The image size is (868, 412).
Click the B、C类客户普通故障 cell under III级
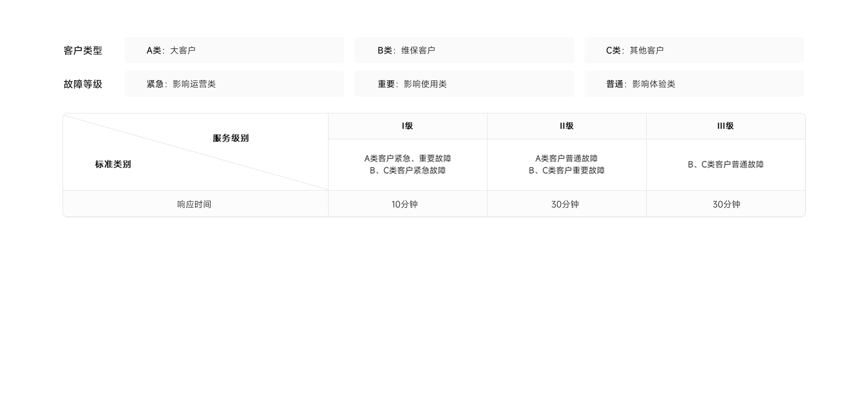coord(725,165)
